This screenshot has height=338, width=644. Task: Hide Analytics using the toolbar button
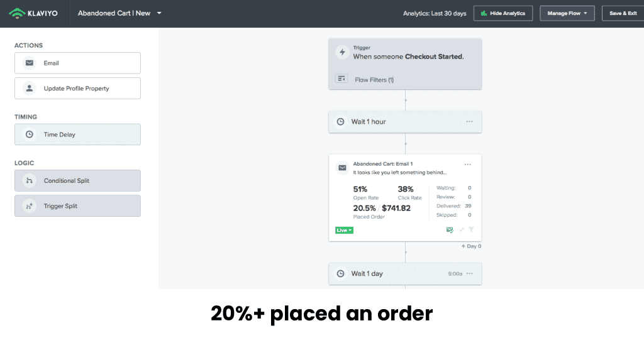pos(503,13)
